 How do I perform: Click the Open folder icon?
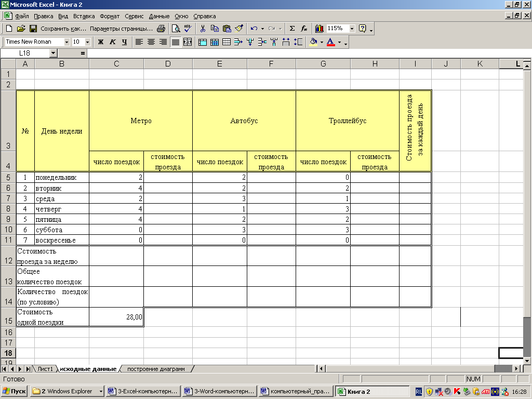click(21, 29)
